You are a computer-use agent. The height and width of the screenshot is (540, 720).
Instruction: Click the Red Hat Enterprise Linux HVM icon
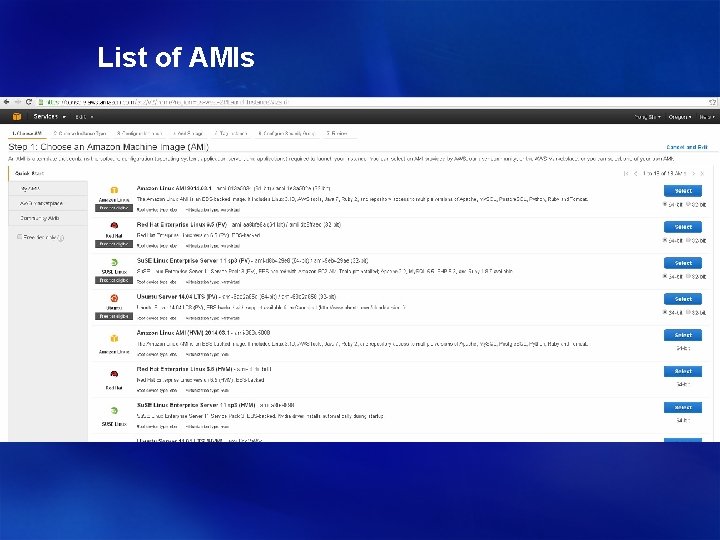coord(114,374)
